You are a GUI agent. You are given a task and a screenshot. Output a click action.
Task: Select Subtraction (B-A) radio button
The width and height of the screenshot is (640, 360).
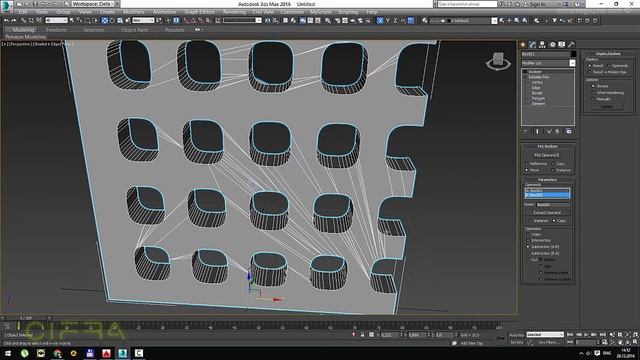(528, 253)
